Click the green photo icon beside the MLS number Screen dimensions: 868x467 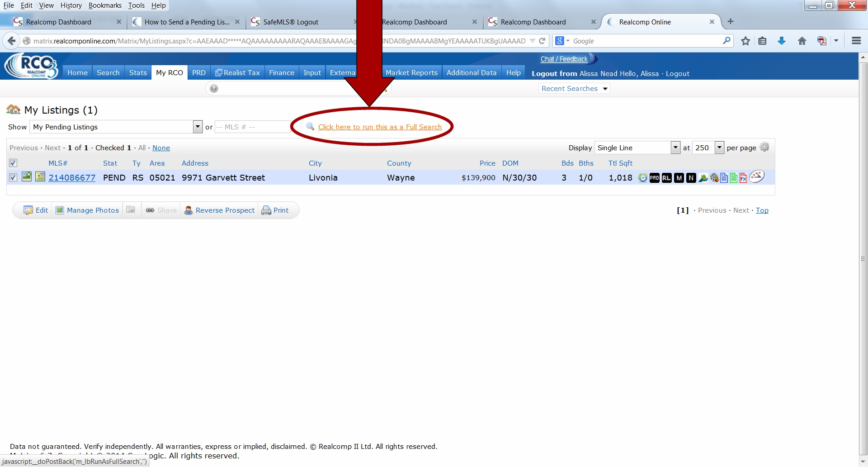(27, 176)
